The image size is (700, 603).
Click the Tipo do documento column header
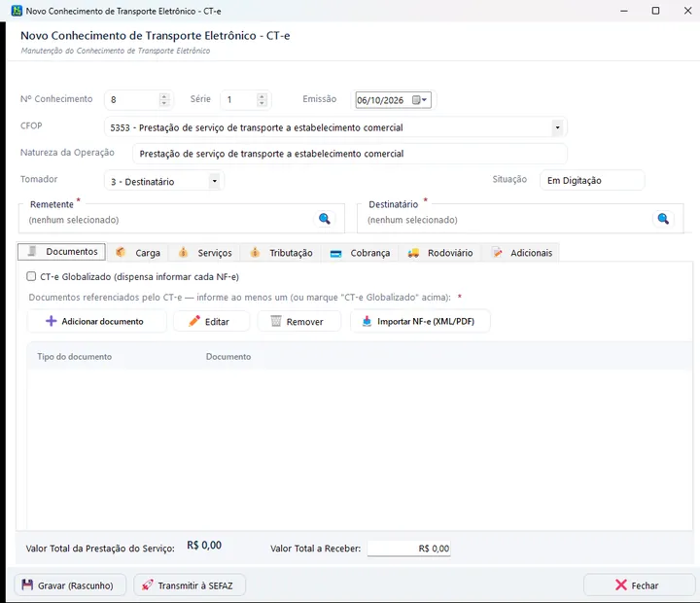74,356
